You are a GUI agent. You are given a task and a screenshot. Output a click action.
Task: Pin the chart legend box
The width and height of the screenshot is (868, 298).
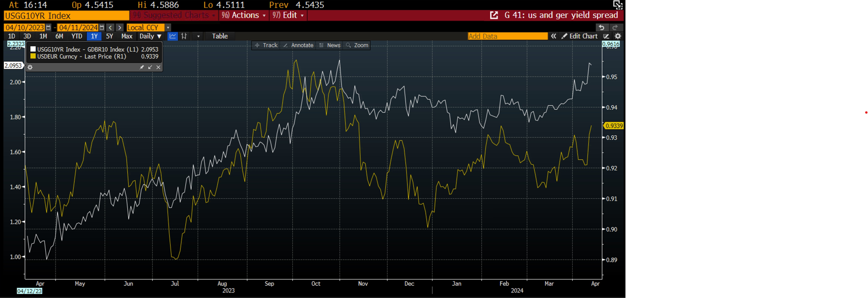[142, 67]
